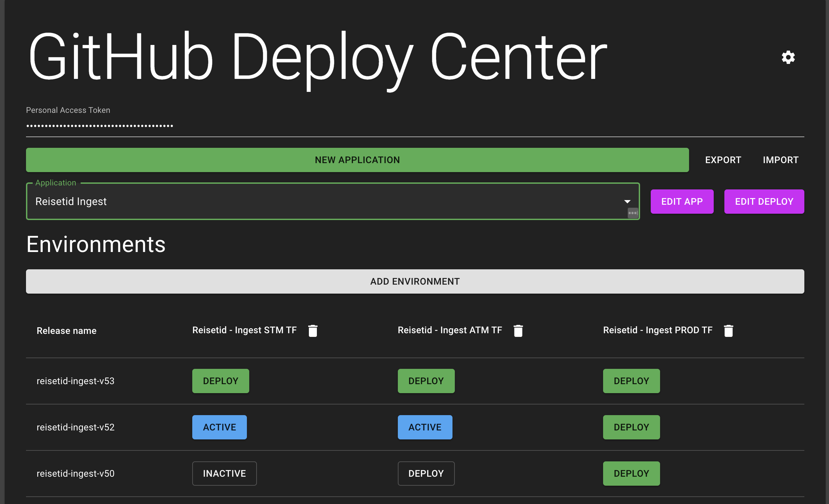
Task: Click ACTIVE for v52 in ATM TF
Action: [x=425, y=427]
